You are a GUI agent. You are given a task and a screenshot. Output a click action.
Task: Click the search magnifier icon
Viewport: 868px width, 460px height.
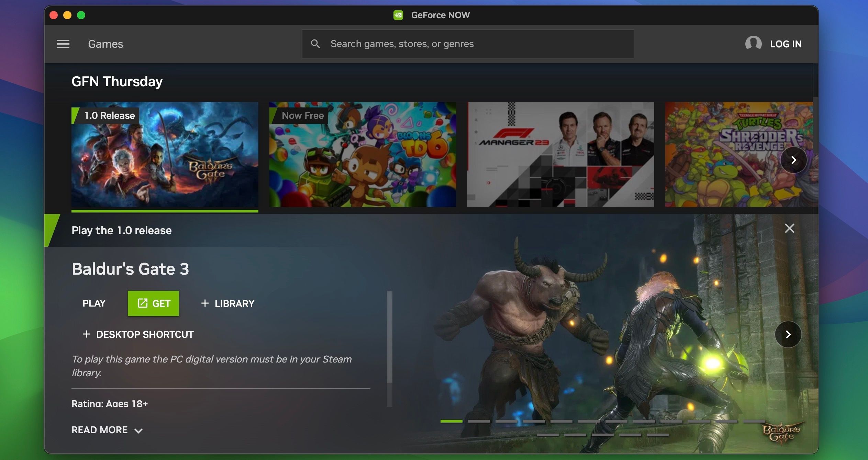pyautogui.click(x=315, y=44)
